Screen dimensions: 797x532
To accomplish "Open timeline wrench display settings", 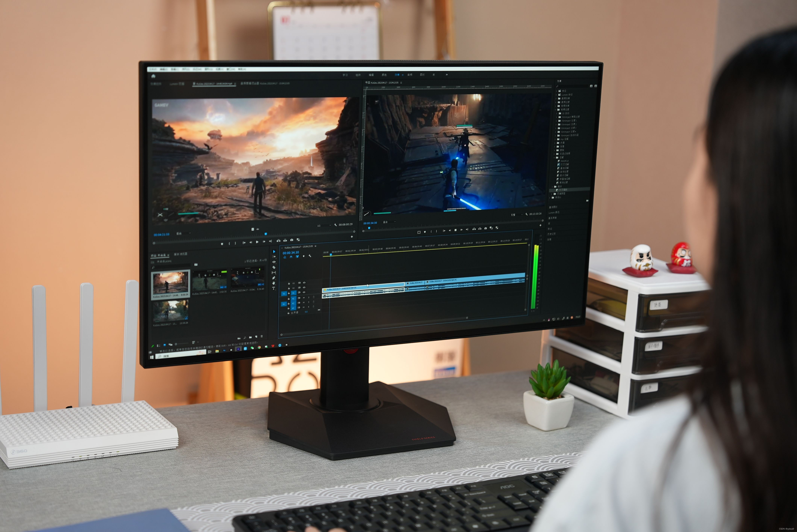I will (310, 256).
